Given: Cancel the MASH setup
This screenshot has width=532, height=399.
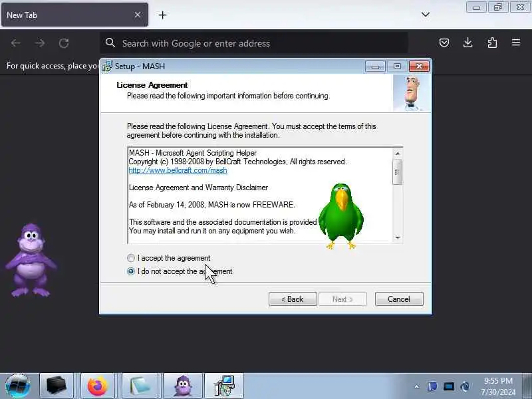Looking at the screenshot, I should click(x=399, y=299).
